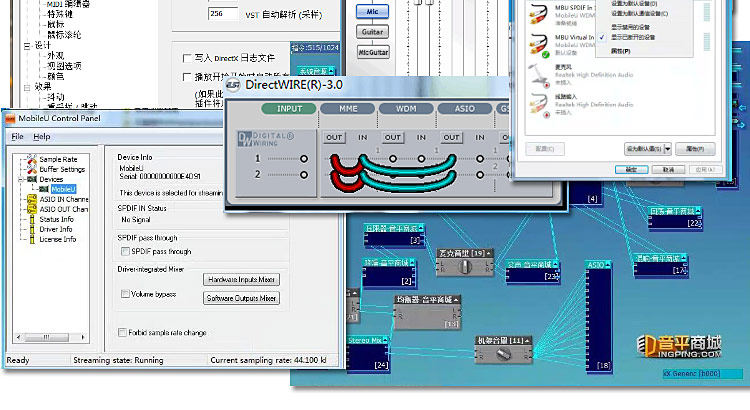Click the Devices node icon in MobileU panel
This screenshot has height=410, width=750.
point(32,179)
